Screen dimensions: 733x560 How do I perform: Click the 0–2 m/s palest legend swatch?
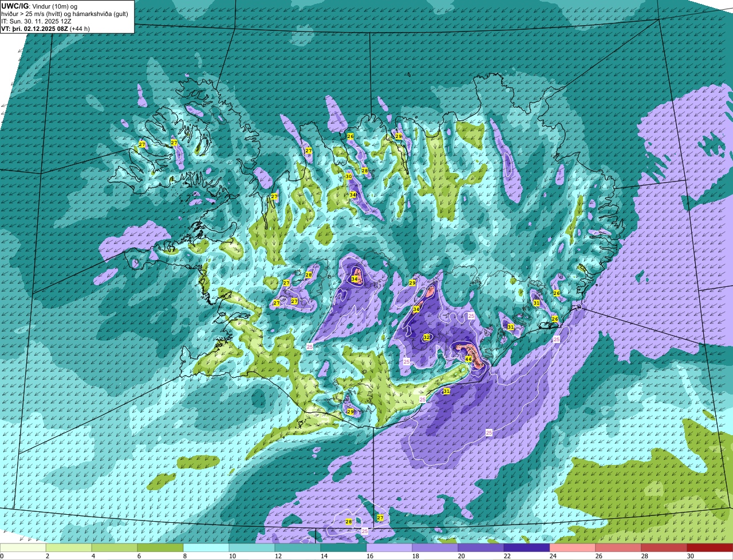tap(23, 548)
